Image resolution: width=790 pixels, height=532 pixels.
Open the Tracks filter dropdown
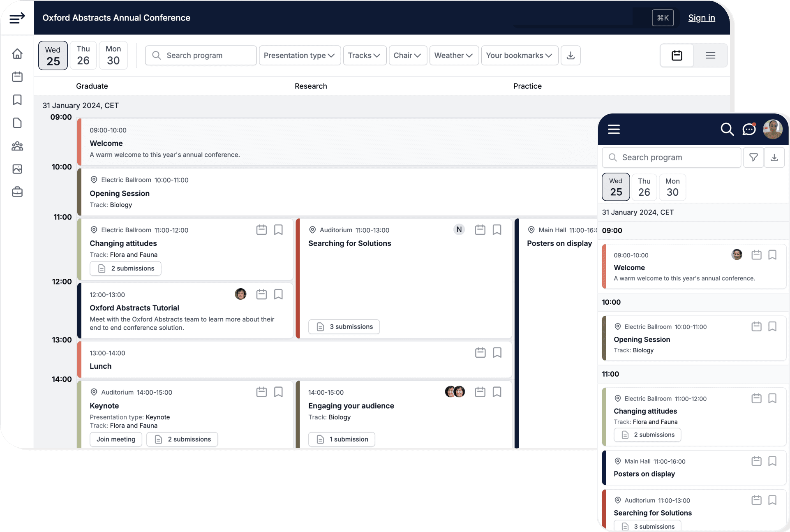coord(364,56)
